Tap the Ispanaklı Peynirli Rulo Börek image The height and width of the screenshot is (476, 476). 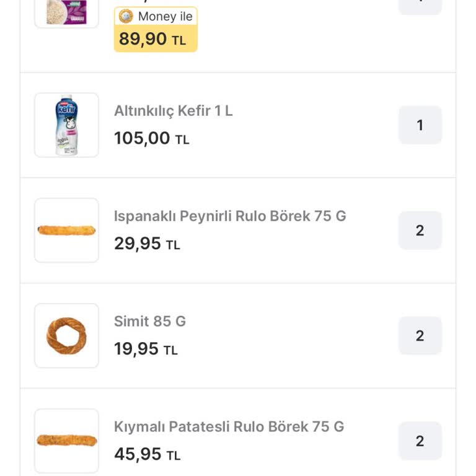[66, 231]
